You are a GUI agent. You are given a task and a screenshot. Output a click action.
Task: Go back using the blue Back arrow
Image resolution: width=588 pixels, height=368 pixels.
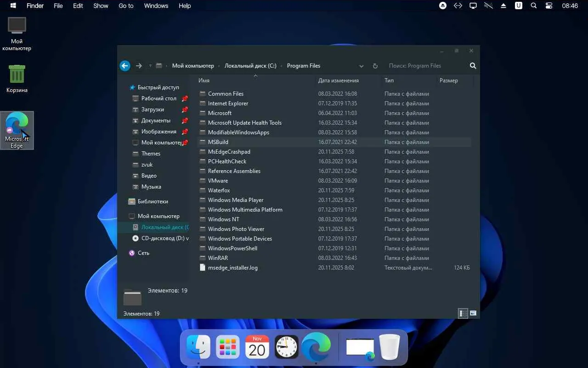125,66
